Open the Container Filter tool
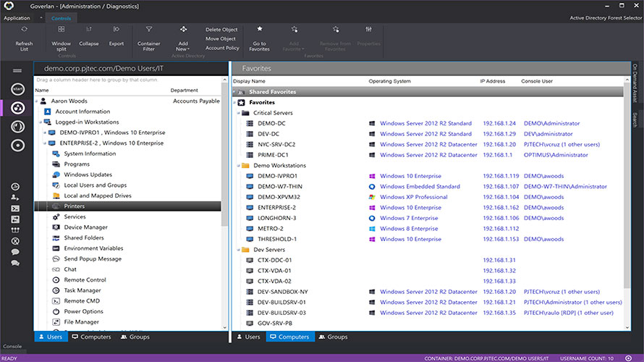This screenshot has height=362, width=644. click(x=148, y=30)
